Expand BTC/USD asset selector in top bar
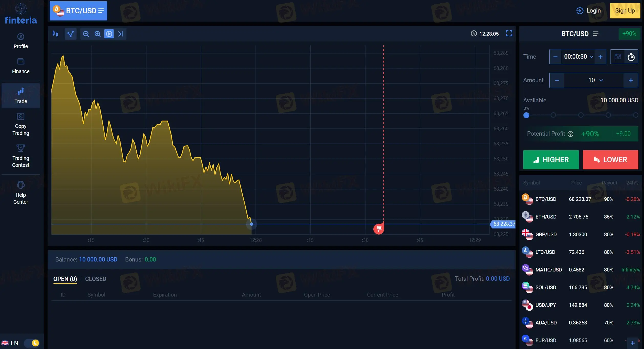This screenshot has height=349, width=644. point(78,11)
